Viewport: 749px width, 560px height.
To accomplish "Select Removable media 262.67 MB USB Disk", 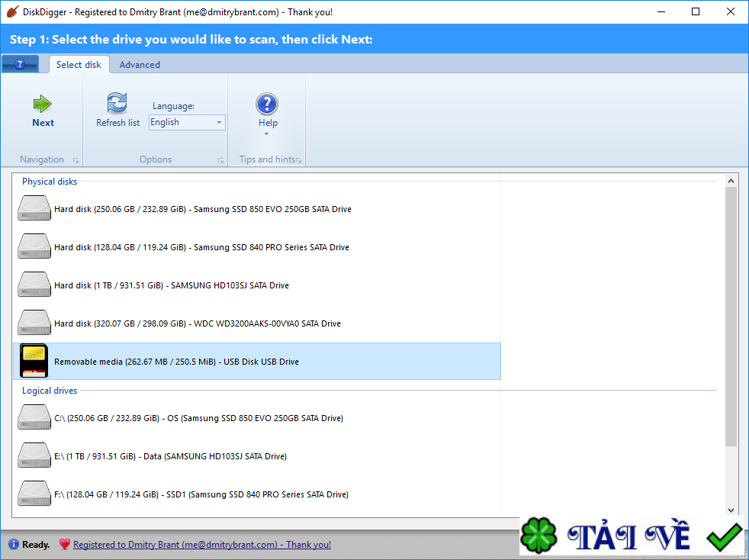I will pos(257,361).
